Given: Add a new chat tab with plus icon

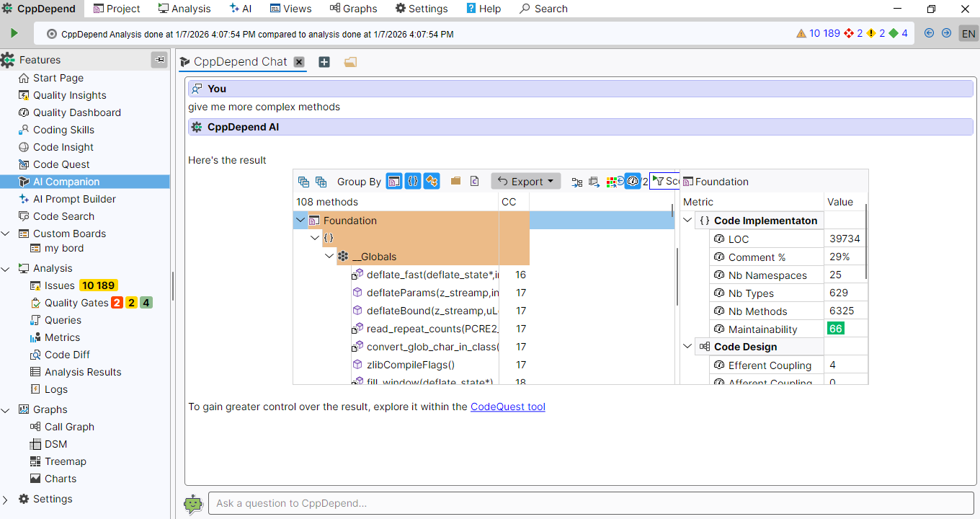Looking at the screenshot, I should (324, 62).
